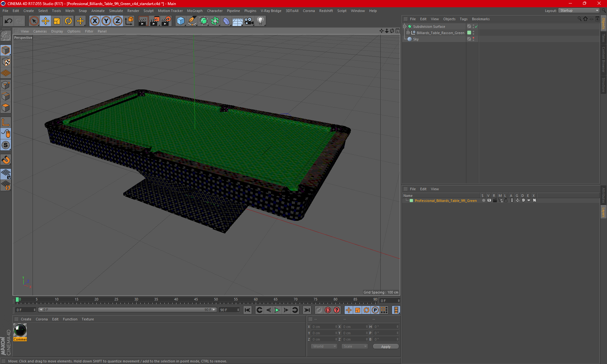Select the Move tool in toolbar
This screenshot has width=607, height=364.
[x=46, y=21]
